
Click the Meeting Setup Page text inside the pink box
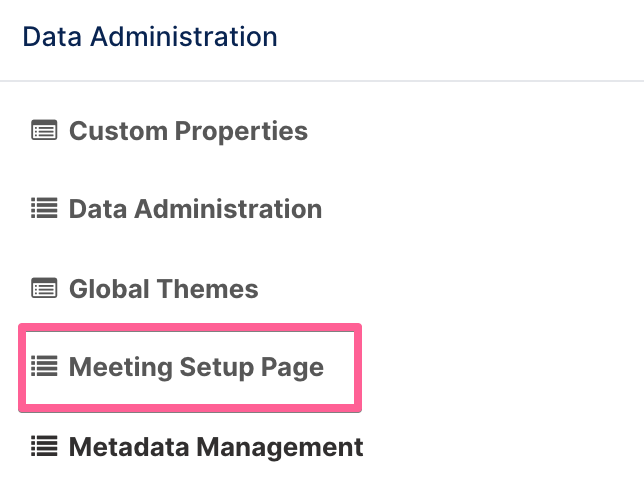pos(196,367)
